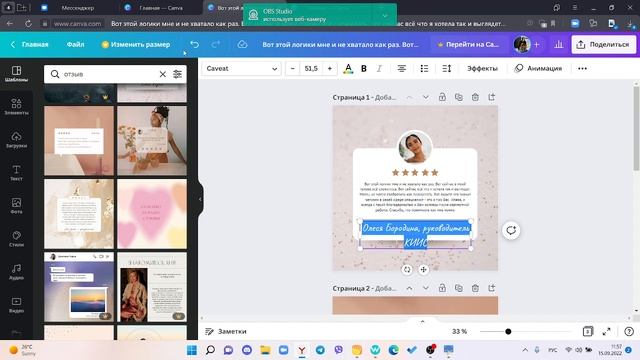Viewport: 640px width, 360px height.
Task: Open the Аудио audio sidebar tab
Action: pos(16,272)
